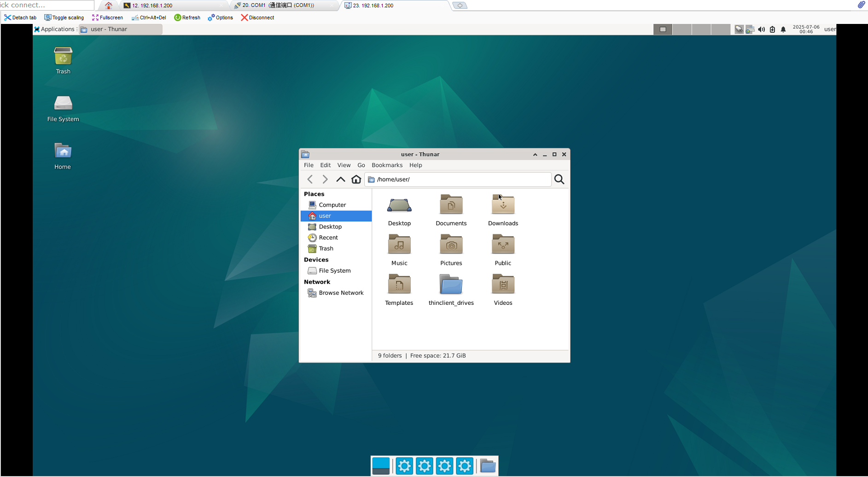Select Computer in Places sidebar

(x=336, y=205)
